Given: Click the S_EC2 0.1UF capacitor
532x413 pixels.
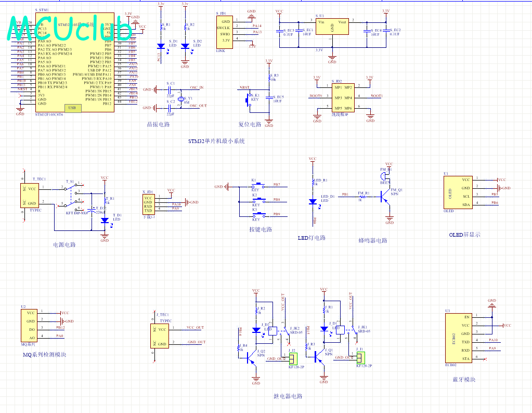Looking at the screenshot, I should coord(386,31).
